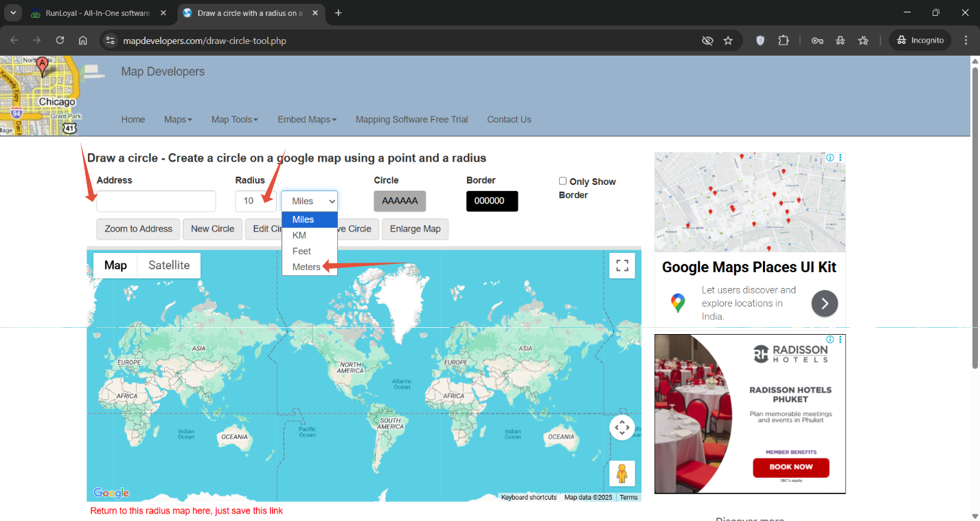Toggle Only Show Border checkbox
Screen dimensions: 980x521
click(562, 181)
